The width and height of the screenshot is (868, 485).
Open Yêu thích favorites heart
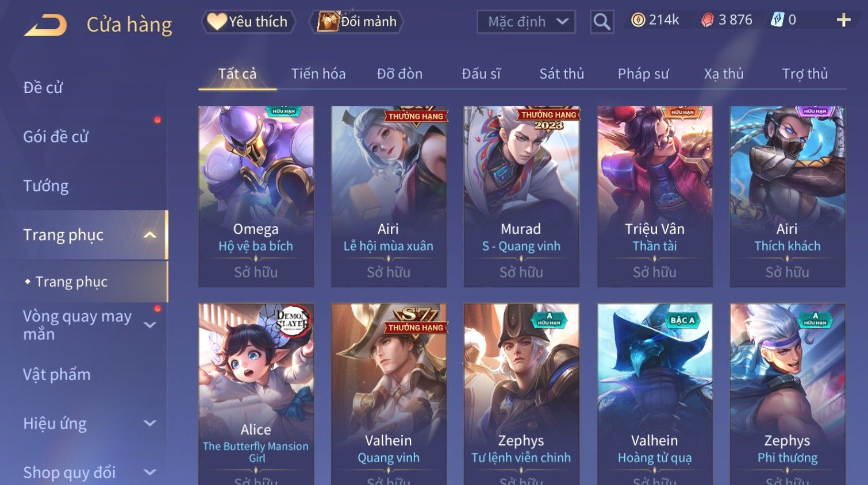[x=248, y=22]
